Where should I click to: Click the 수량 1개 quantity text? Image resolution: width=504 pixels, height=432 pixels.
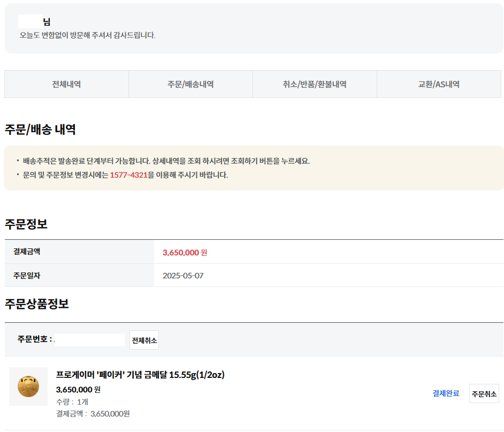pyautogui.click(x=72, y=401)
